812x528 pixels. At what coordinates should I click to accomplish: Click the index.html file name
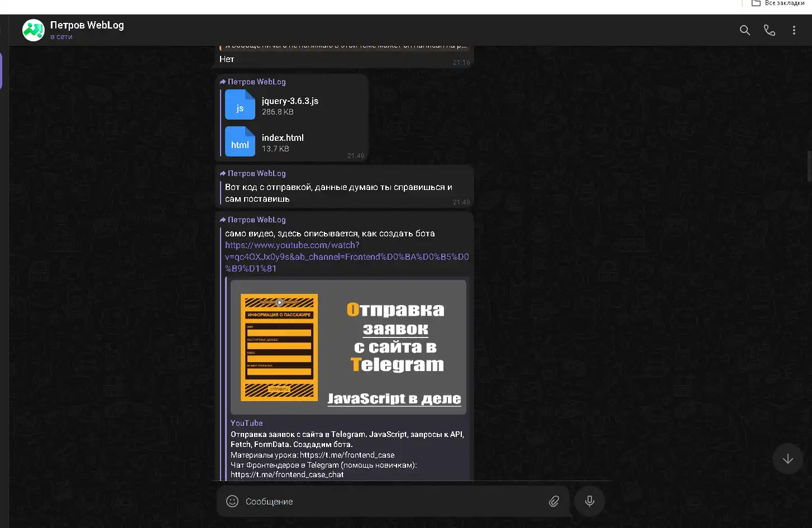click(x=283, y=137)
